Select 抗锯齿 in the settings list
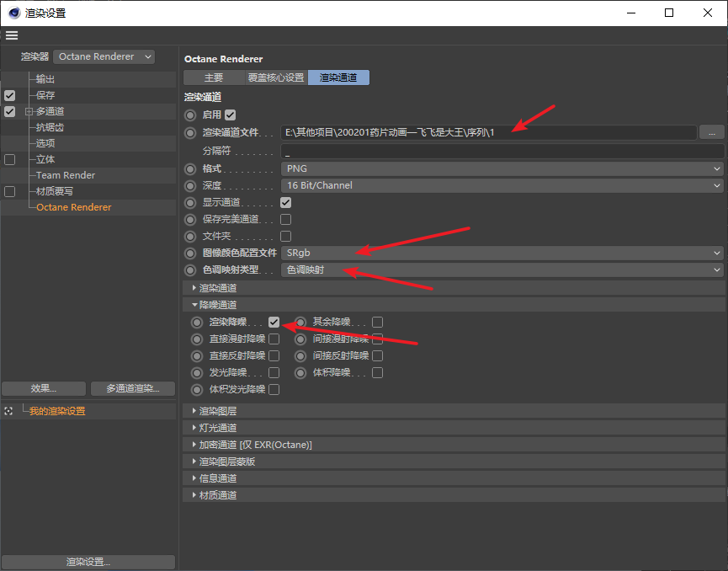 coord(50,127)
